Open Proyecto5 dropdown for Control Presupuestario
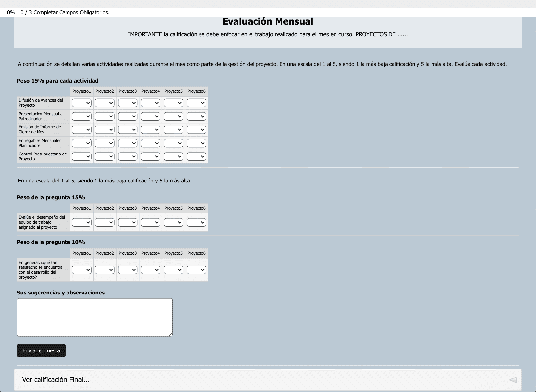The image size is (536, 392). pyautogui.click(x=174, y=157)
